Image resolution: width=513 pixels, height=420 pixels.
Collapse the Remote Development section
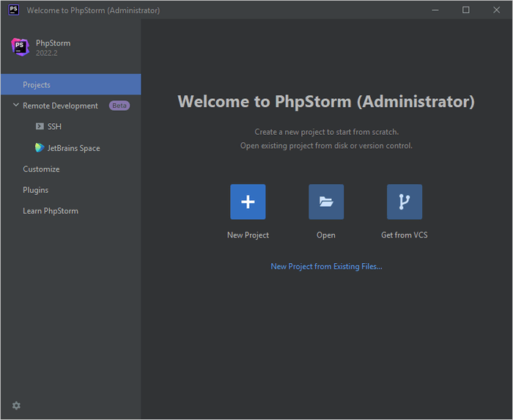(15, 105)
